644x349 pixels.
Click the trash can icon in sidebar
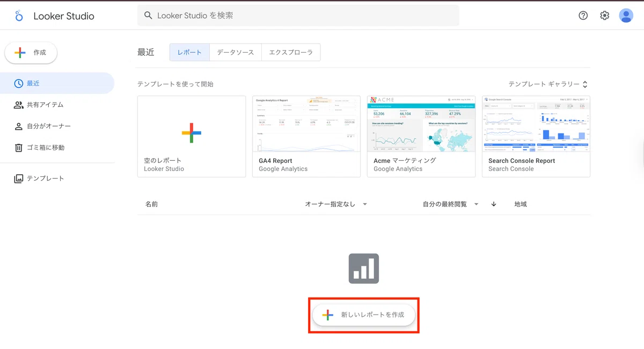pos(18,147)
